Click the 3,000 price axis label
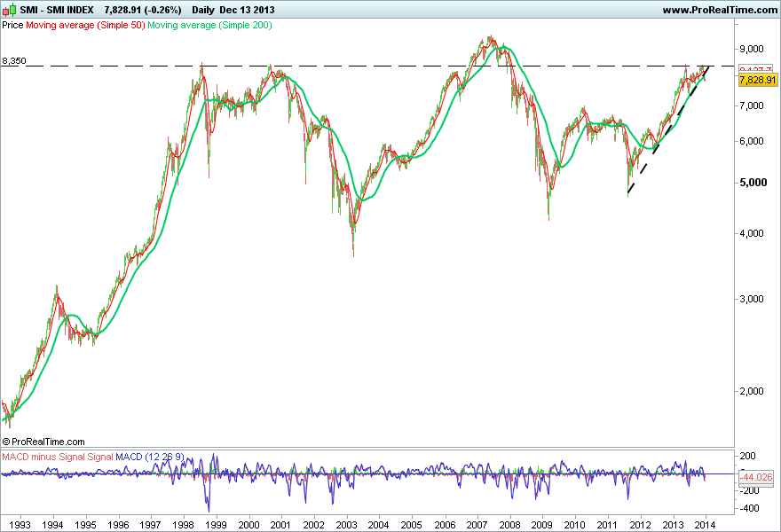The height and width of the screenshot is (532, 781). coord(752,299)
